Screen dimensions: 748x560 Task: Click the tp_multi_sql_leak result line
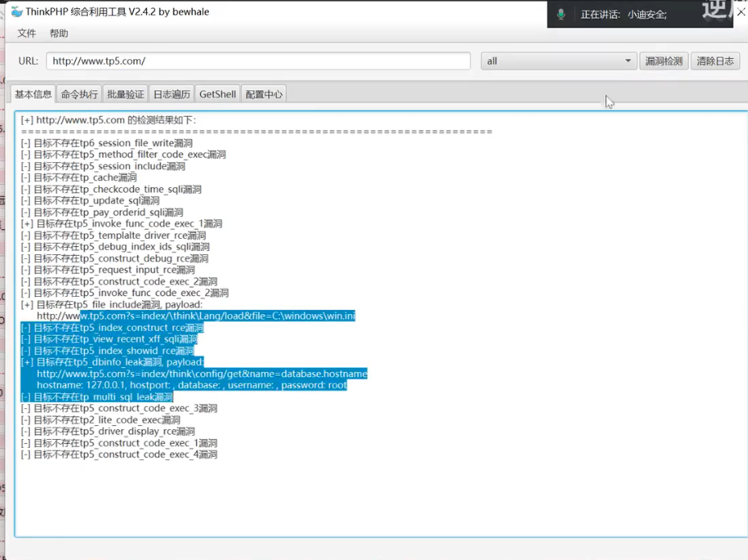point(97,397)
